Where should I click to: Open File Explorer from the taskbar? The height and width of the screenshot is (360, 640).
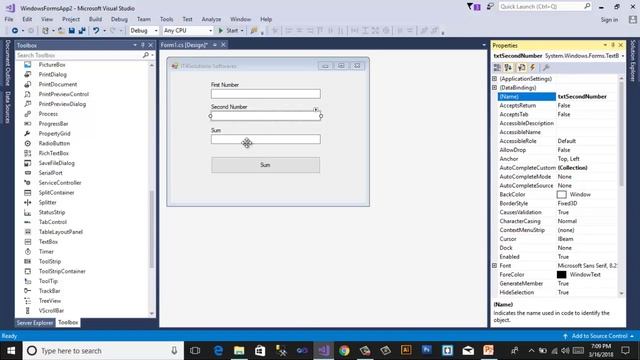pyautogui.click(x=239, y=351)
